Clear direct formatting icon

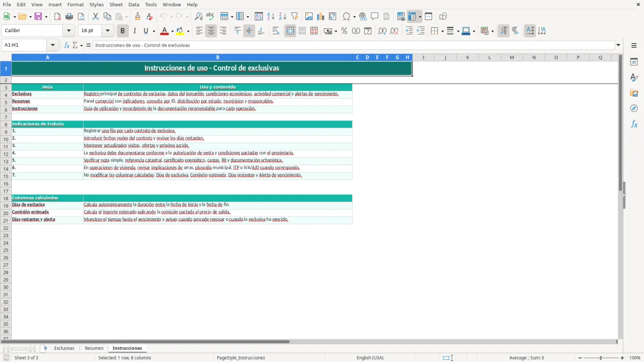pyautogui.click(x=150, y=17)
